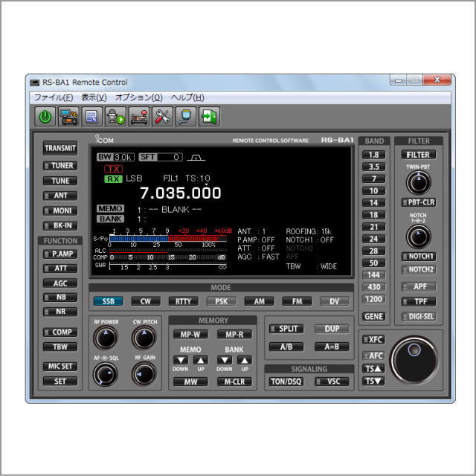The image size is (476, 476).
Task: Step BANK up with arrow button
Action: point(245,360)
